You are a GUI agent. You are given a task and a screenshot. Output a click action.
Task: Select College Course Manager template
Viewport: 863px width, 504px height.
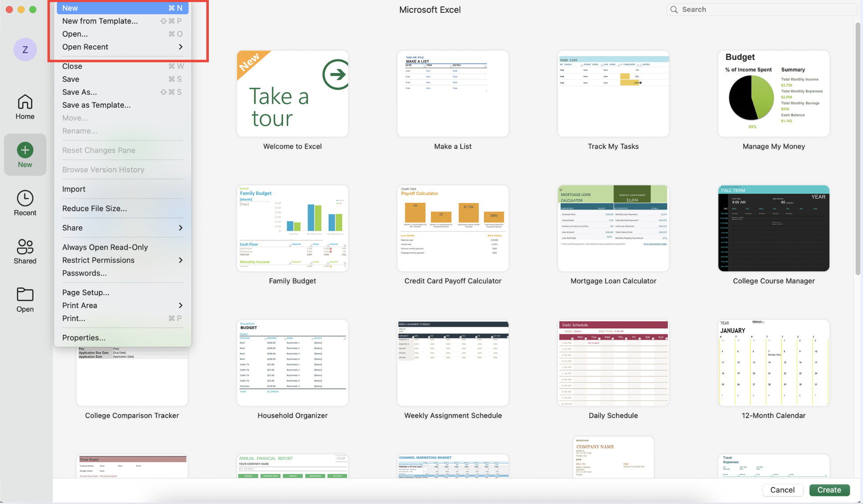773,228
